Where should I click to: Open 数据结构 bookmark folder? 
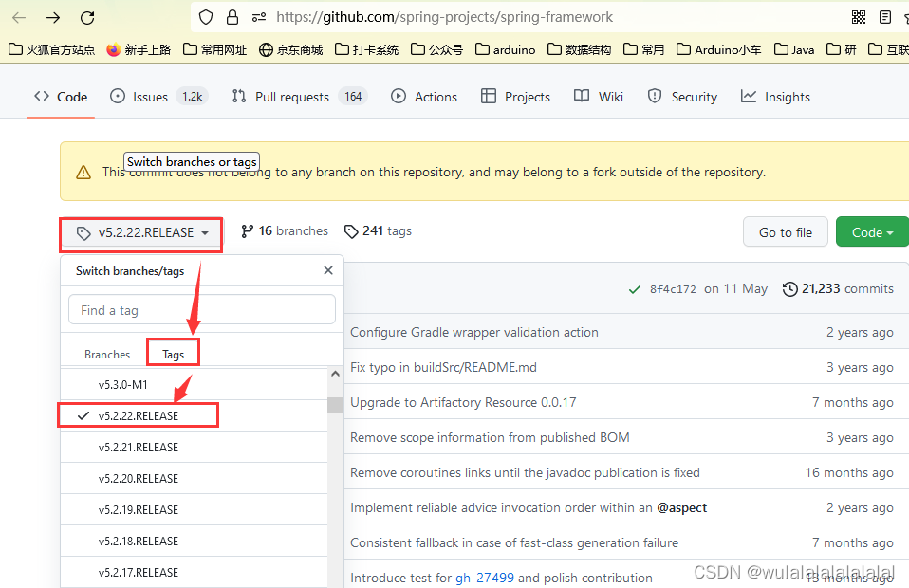tap(580, 50)
